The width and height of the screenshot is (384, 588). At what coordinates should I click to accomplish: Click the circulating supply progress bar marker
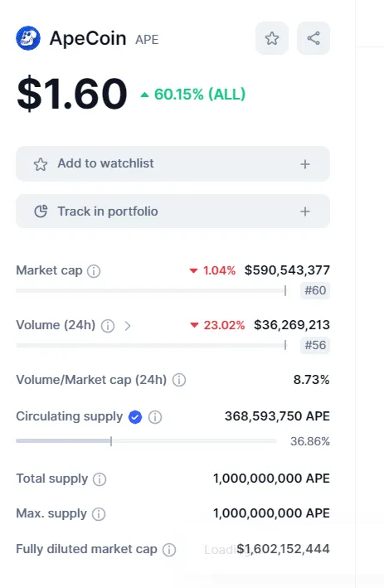point(111,441)
